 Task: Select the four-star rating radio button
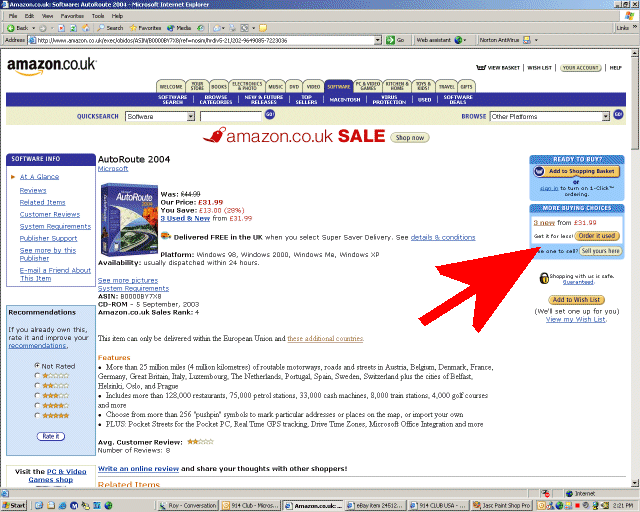(37, 405)
